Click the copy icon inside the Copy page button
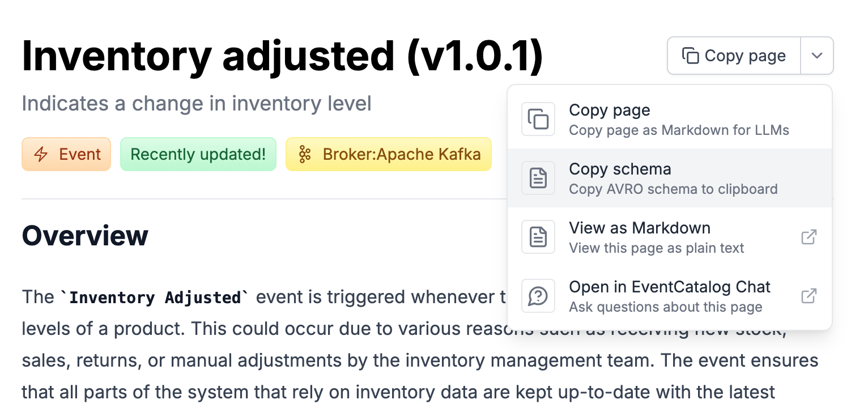 click(691, 56)
